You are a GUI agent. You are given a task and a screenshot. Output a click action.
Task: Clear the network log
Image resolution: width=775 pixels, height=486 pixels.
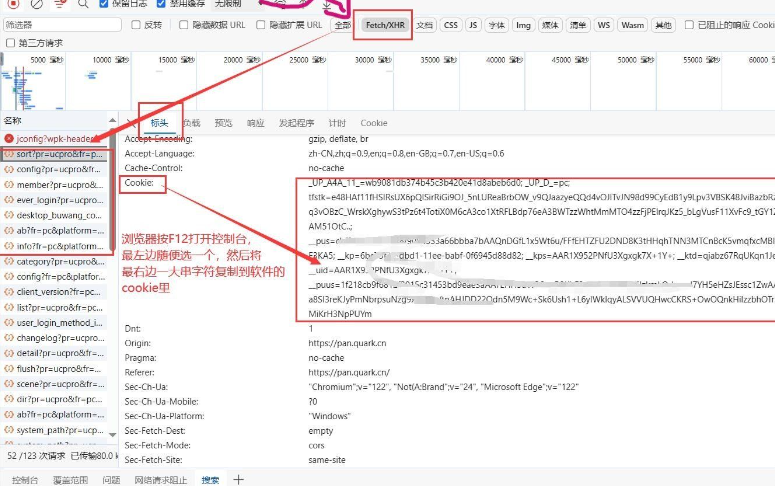pyautogui.click(x=37, y=4)
